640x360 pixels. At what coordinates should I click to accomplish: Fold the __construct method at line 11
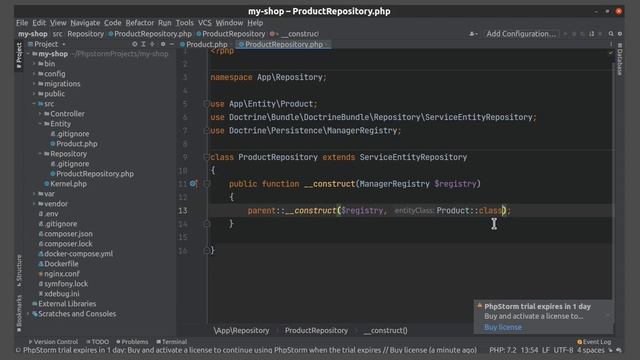point(207,184)
